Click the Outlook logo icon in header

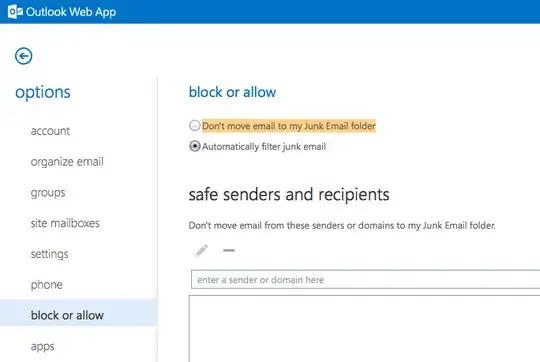tap(15, 12)
